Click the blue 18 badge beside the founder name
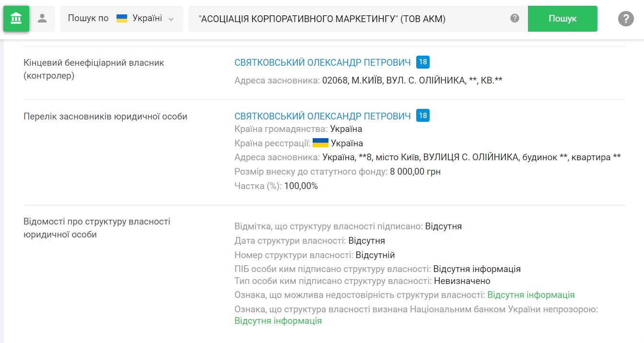Screen dimensions: 644x343 (422, 116)
